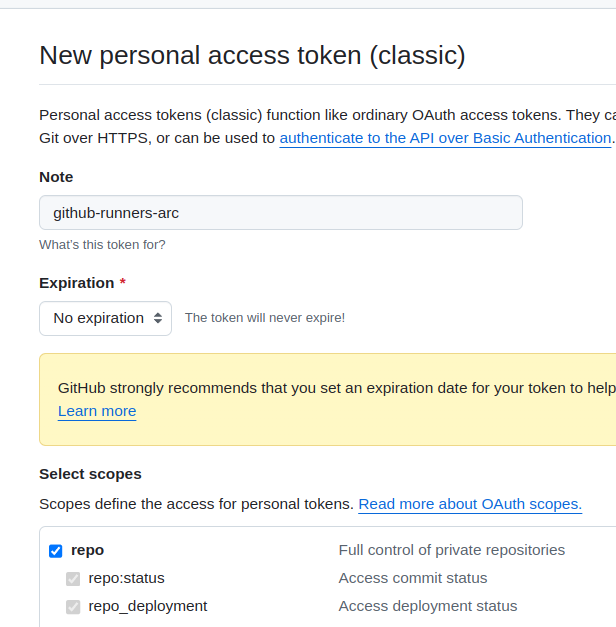Click the repo:status scope label
This screenshot has width=616, height=627.
126,578
